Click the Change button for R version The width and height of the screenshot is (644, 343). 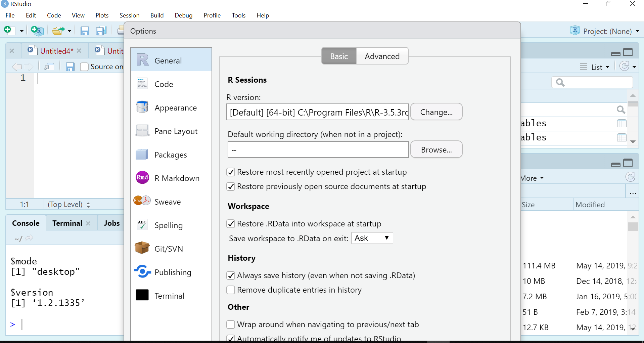[436, 112]
